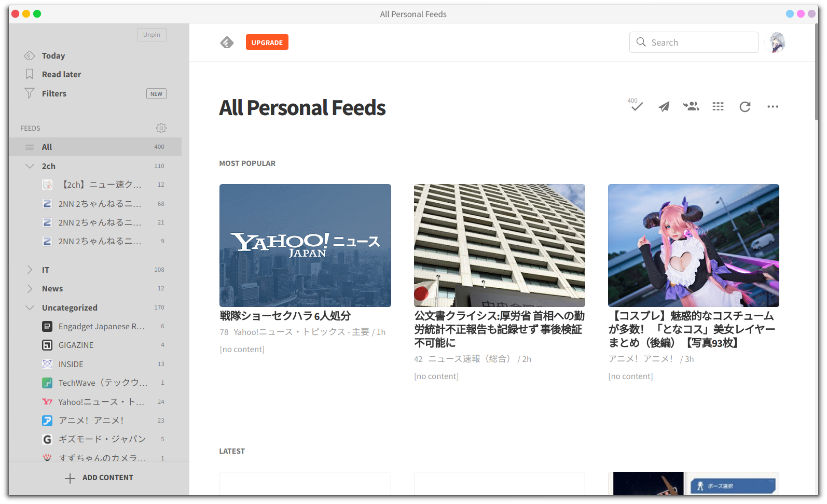827x504 pixels.
Task: Open the office building article thumbnail
Action: [499, 245]
